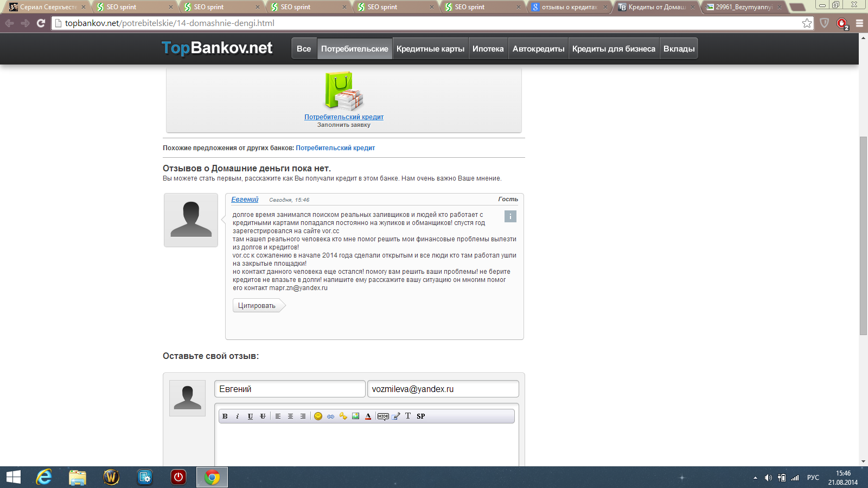
Task: Open the Вклады tab
Action: [x=679, y=48]
